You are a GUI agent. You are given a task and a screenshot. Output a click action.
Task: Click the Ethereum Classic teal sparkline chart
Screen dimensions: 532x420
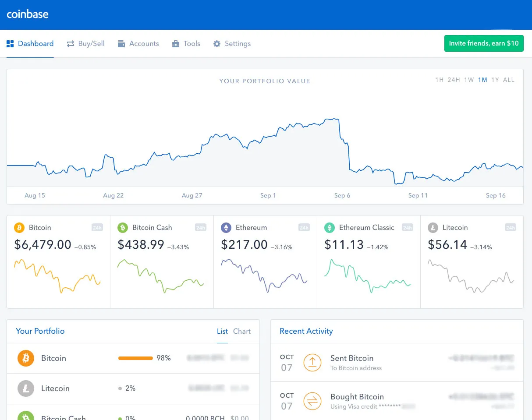pos(368,276)
